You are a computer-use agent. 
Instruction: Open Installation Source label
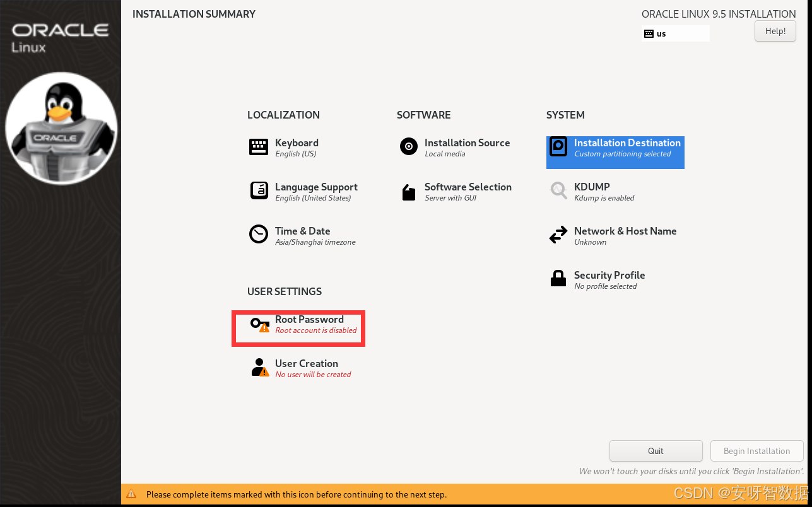coord(467,143)
